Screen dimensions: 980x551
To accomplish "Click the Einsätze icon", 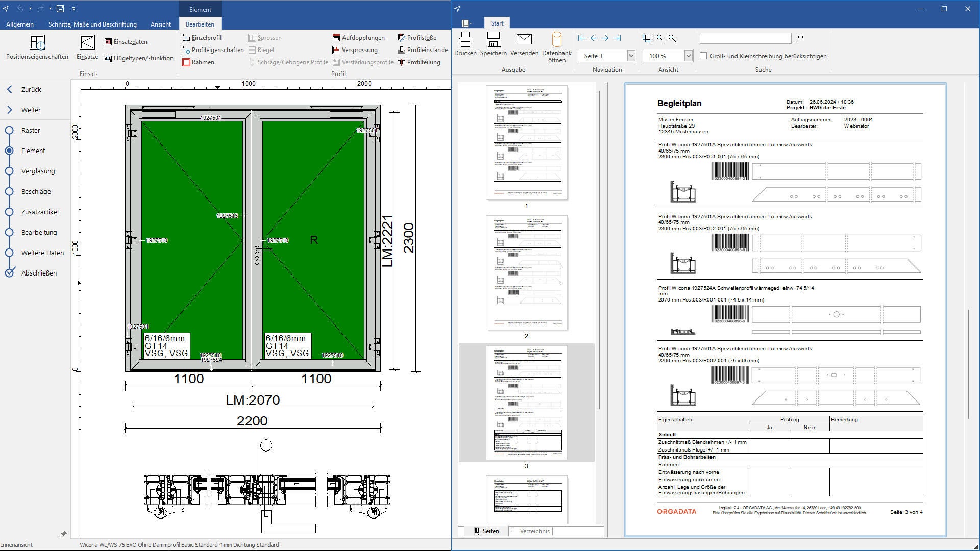I will (87, 47).
